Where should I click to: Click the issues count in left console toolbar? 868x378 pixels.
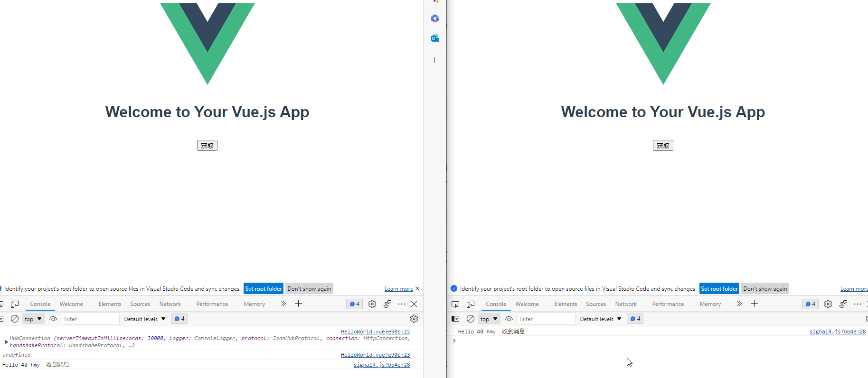179,319
